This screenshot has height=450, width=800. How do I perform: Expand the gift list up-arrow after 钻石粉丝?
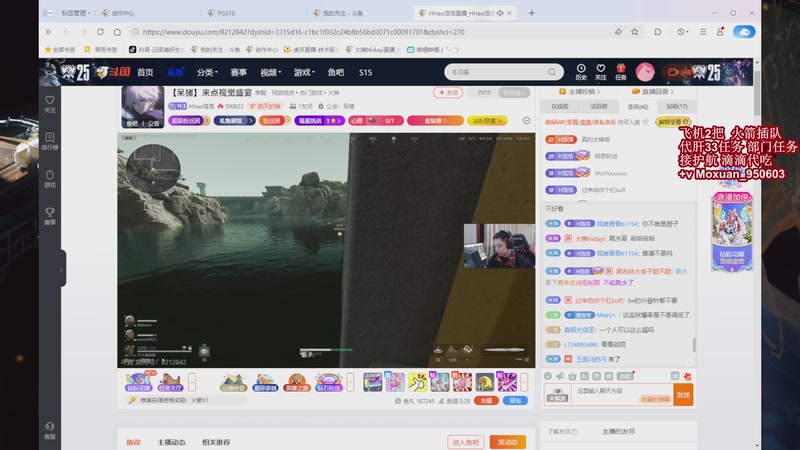click(350, 382)
